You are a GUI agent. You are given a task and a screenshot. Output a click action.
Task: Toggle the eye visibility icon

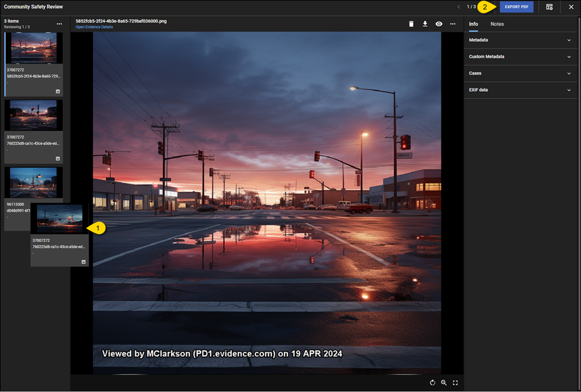pyautogui.click(x=439, y=24)
